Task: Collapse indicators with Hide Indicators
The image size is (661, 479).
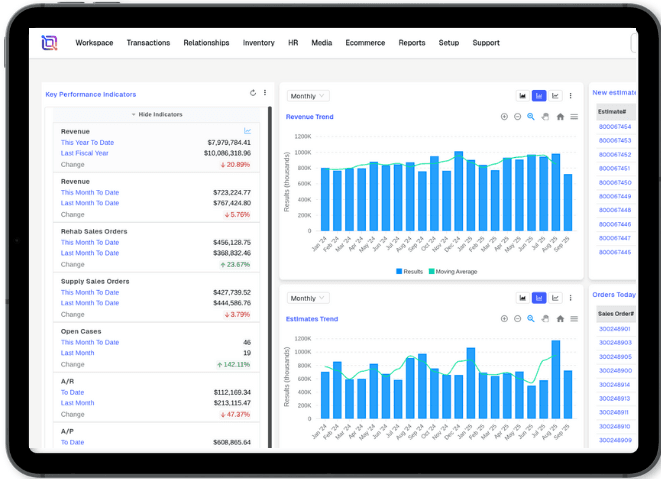Action: [157, 114]
